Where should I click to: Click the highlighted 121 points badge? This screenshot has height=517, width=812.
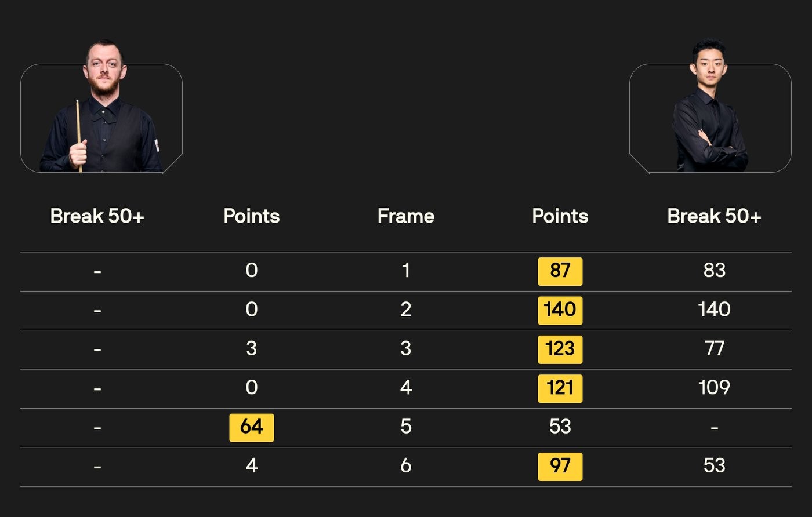coord(560,388)
